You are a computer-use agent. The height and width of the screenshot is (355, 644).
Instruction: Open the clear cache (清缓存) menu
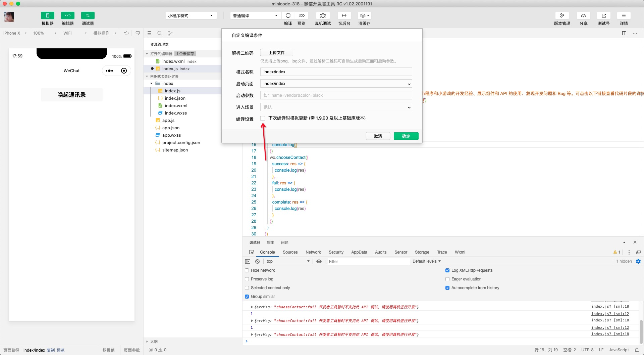click(x=364, y=15)
